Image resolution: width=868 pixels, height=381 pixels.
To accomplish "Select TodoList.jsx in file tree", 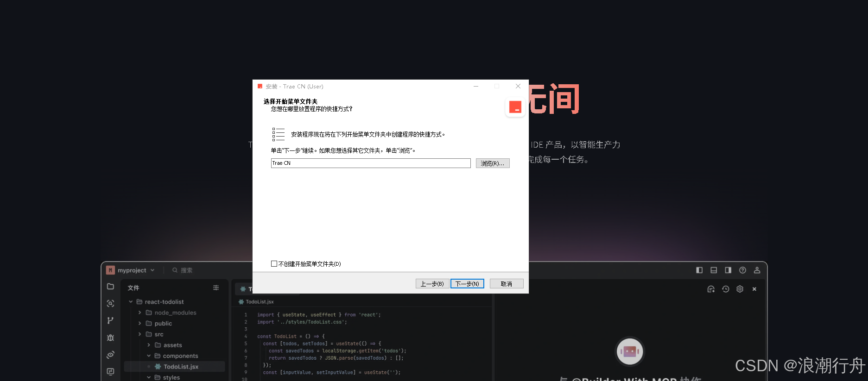I will 175,367.
